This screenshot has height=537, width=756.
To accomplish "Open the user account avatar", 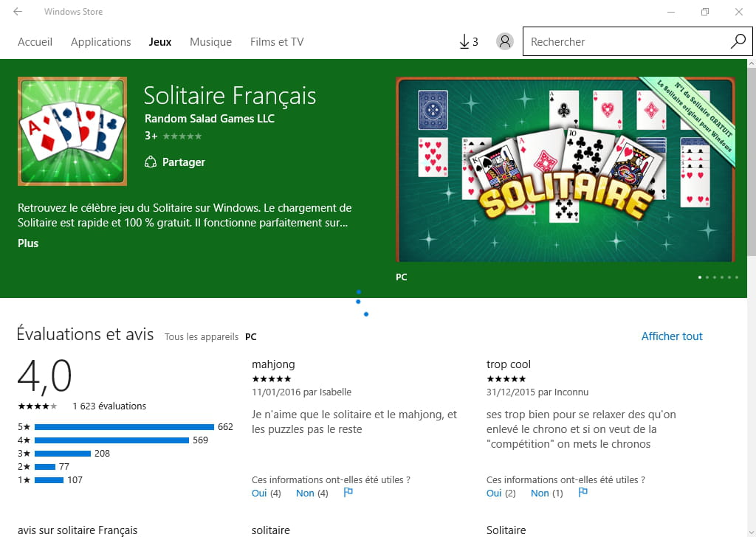I will [505, 42].
